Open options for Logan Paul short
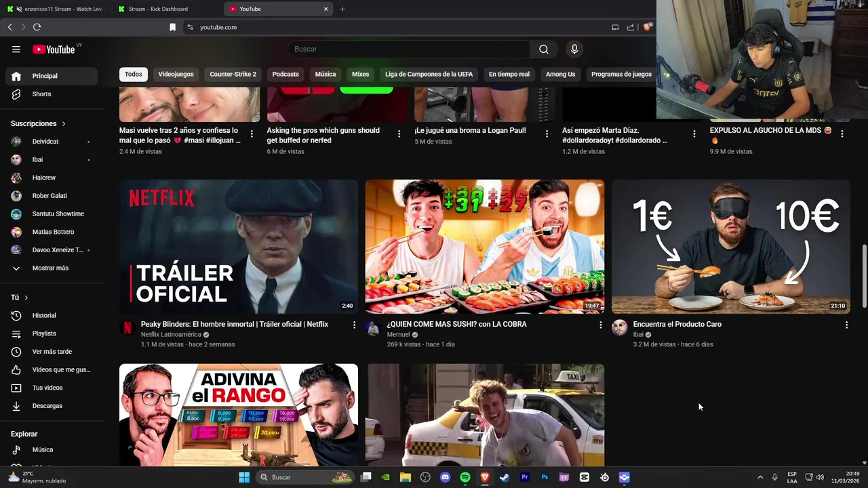The image size is (868, 488). [547, 134]
